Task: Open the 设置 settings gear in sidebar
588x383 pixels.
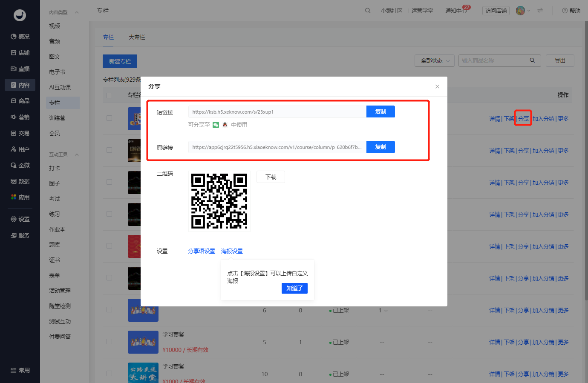Action: pos(14,219)
